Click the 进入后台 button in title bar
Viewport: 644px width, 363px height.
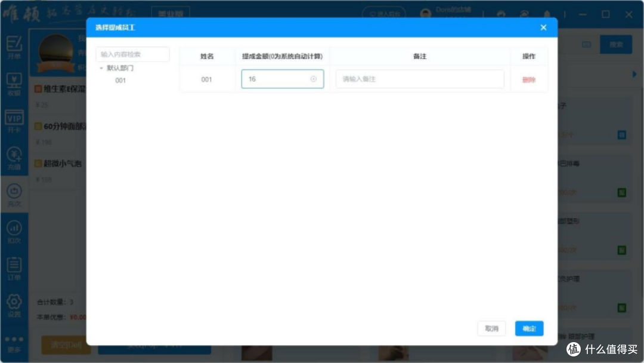(x=383, y=14)
